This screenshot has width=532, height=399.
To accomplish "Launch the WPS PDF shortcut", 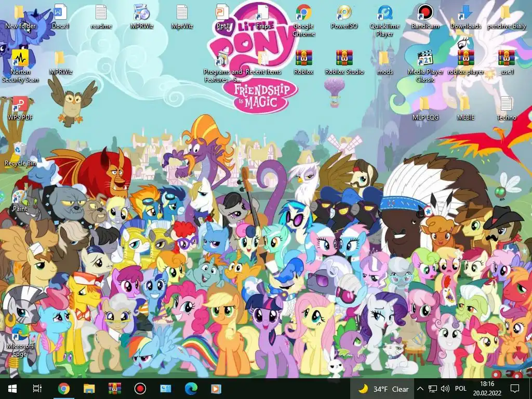I will [20, 108].
